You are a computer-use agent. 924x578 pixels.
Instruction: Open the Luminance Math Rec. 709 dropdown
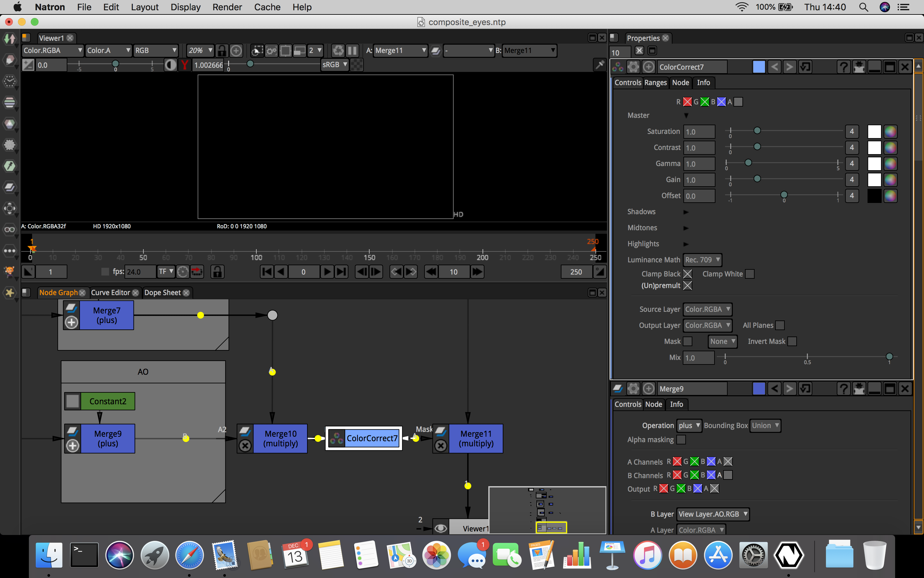coord(702,260)
